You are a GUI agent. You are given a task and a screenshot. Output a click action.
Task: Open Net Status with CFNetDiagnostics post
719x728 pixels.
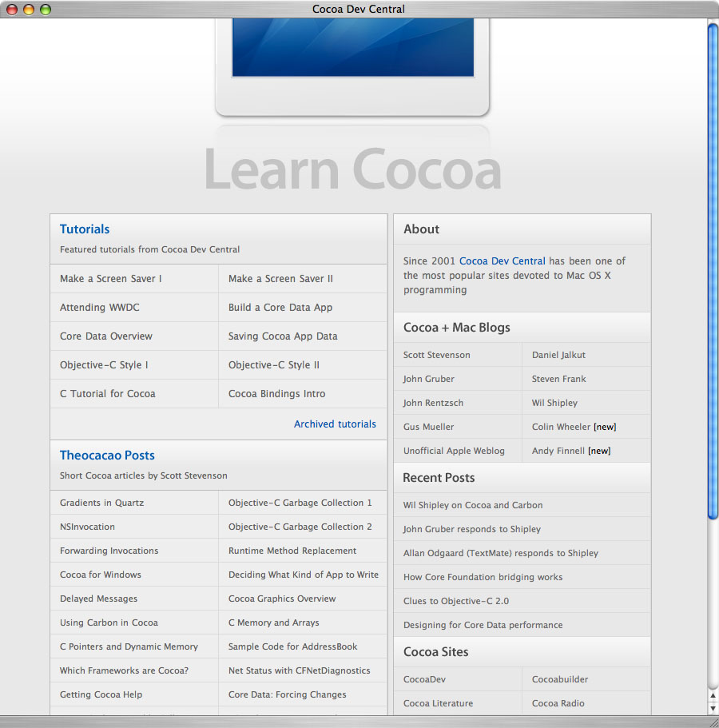pyautogui.click(x=299, y=671)
